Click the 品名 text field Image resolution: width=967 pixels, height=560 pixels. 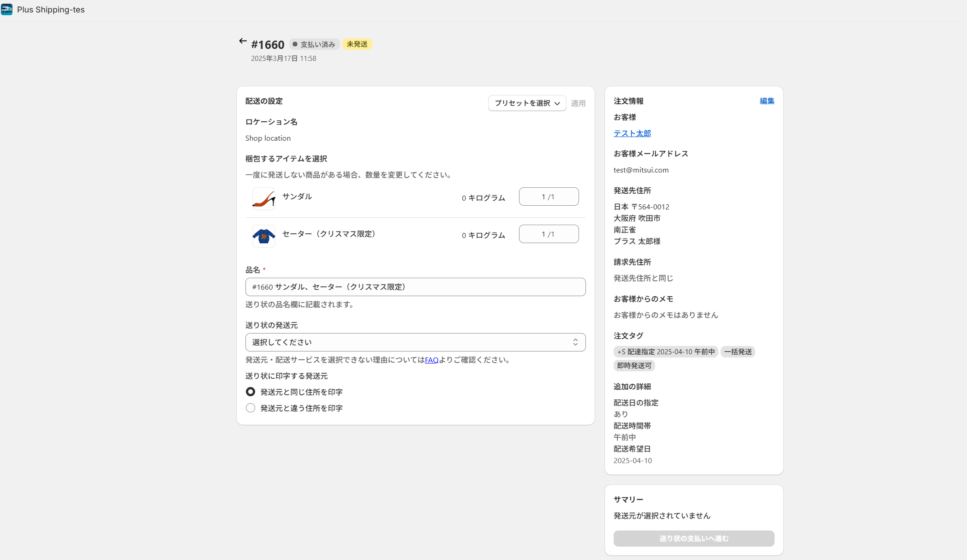point(415,287)
